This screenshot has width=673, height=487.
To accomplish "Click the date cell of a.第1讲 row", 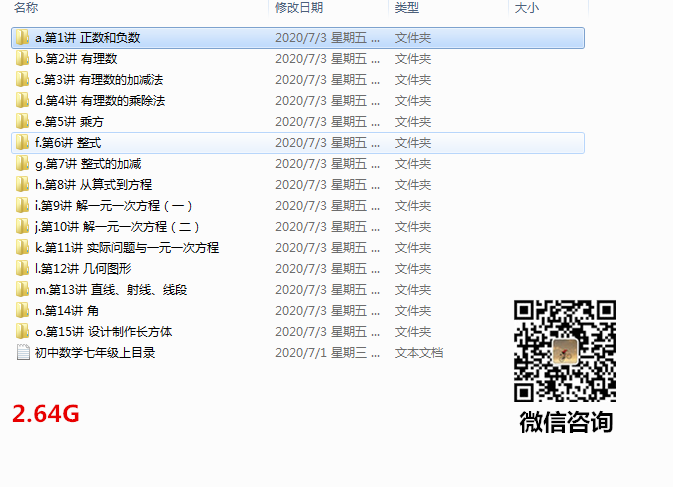I will coord(327,38).
